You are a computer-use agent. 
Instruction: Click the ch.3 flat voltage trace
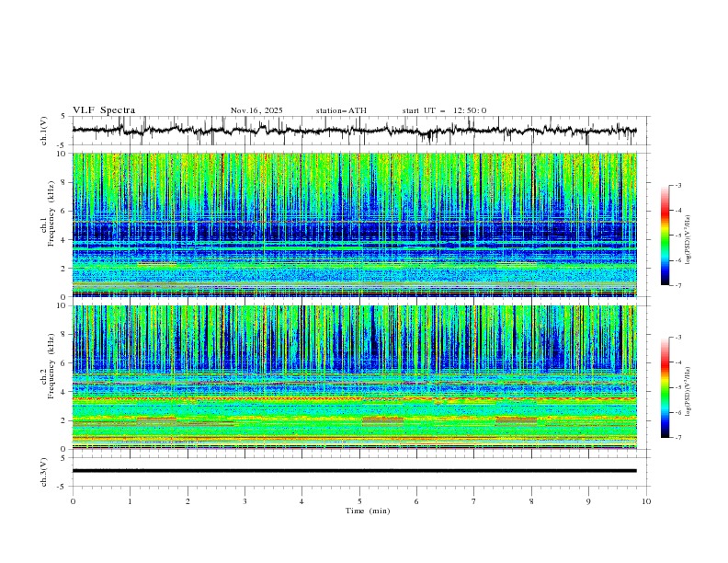(x=354, y=471)
